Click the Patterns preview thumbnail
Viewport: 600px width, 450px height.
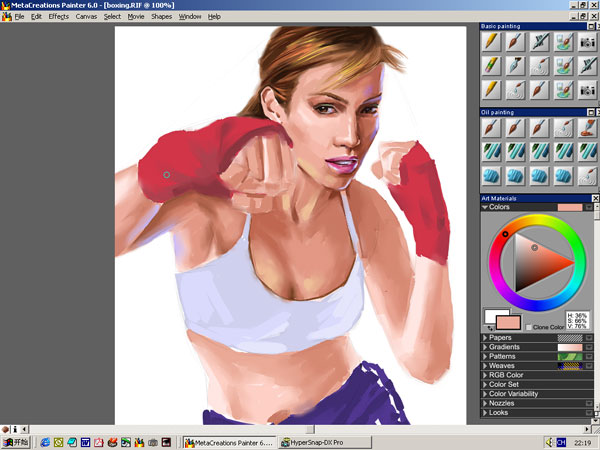568,357
